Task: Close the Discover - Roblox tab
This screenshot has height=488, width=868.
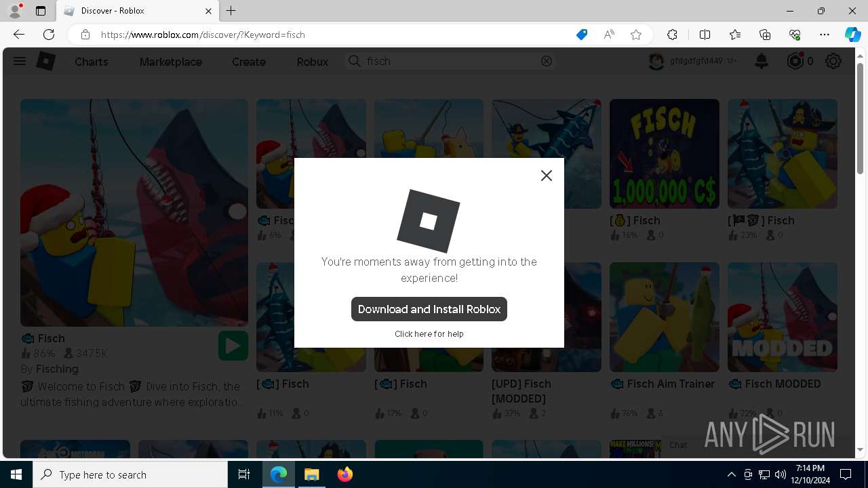Action: (x=208, y=11)
